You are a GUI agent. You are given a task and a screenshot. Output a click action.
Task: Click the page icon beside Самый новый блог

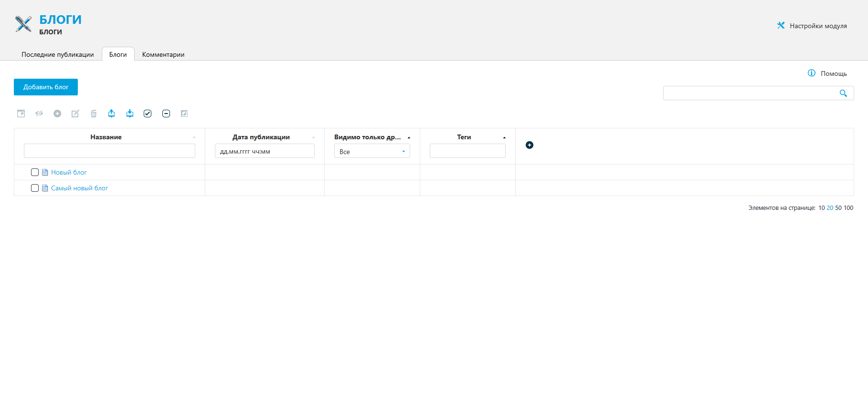coord(45,188)
